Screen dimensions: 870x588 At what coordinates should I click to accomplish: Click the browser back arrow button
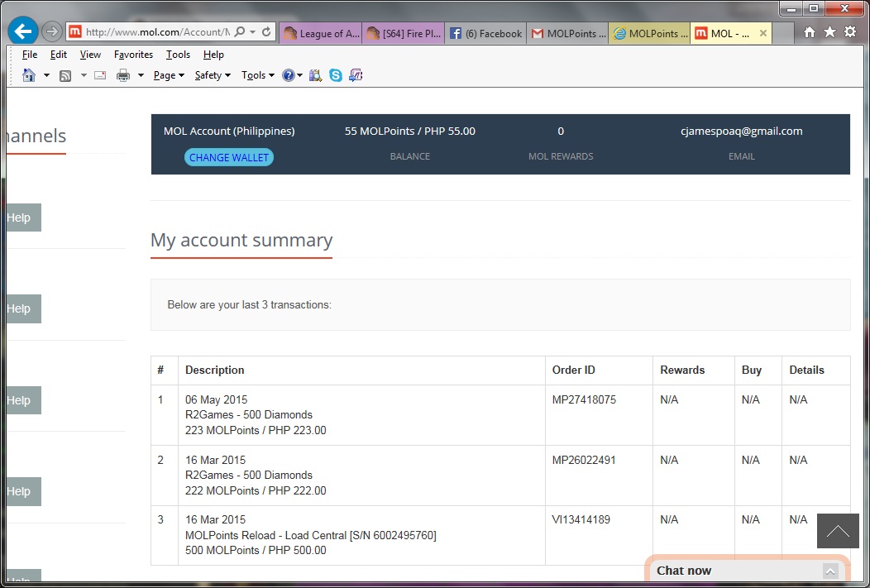23,32
